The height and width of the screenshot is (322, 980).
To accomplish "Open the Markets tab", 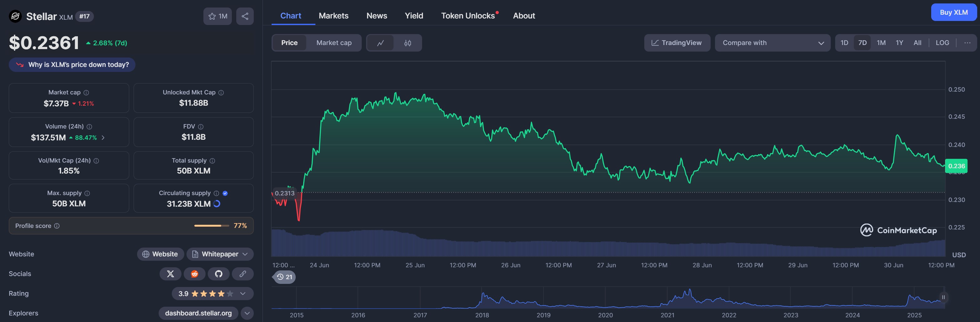I will pos(334,16).
